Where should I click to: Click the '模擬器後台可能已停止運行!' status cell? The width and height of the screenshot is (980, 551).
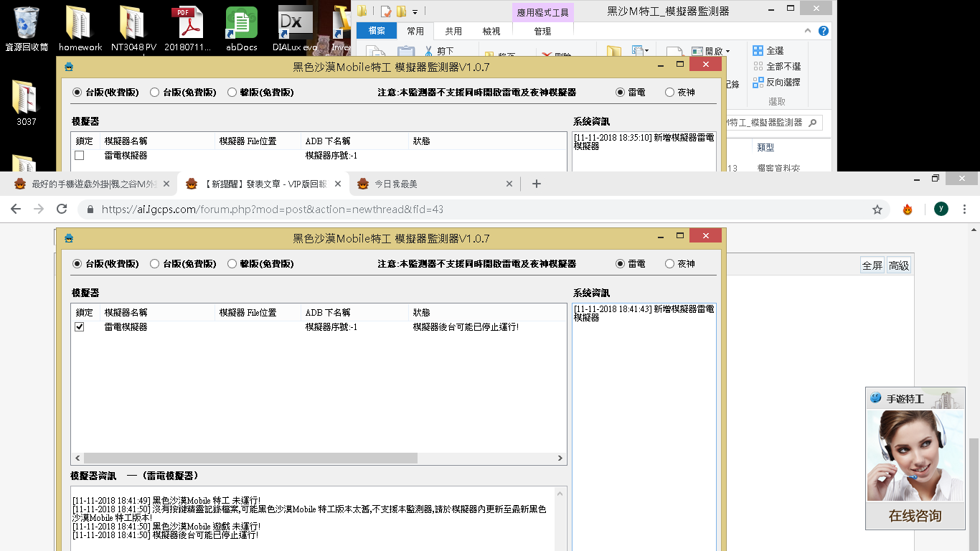(466, 327)
